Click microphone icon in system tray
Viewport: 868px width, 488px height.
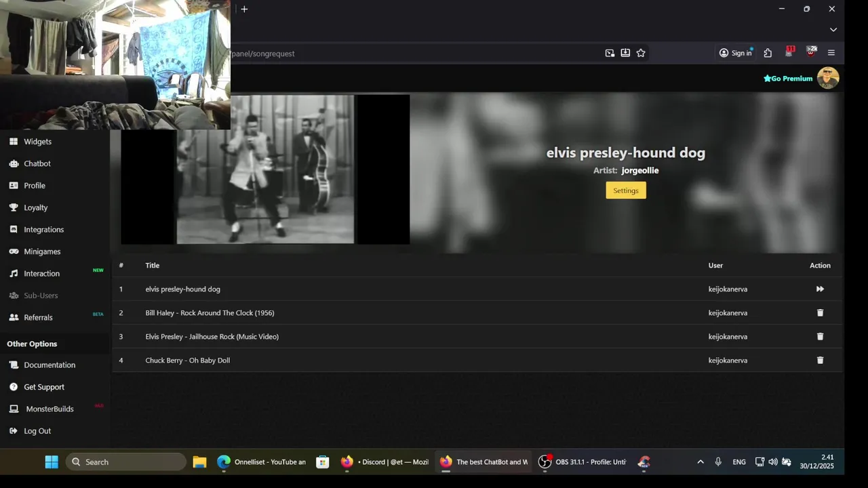[718, 462]
